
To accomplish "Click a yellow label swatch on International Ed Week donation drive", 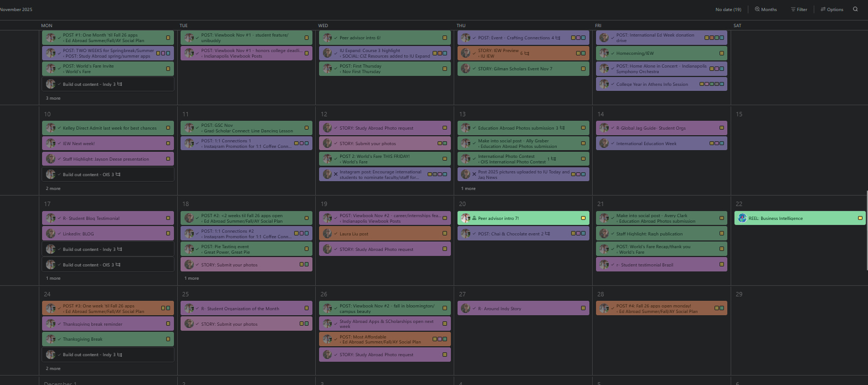I will coord(707,38).
